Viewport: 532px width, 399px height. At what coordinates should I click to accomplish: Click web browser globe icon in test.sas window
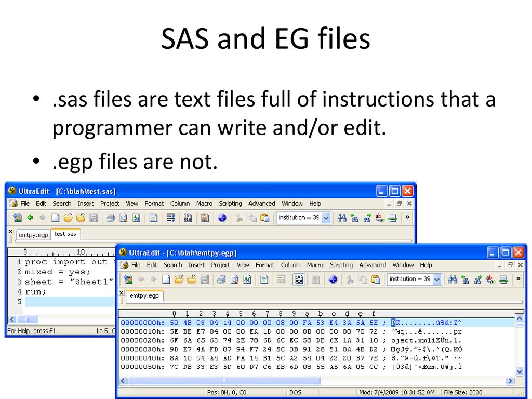click(222, 218)
